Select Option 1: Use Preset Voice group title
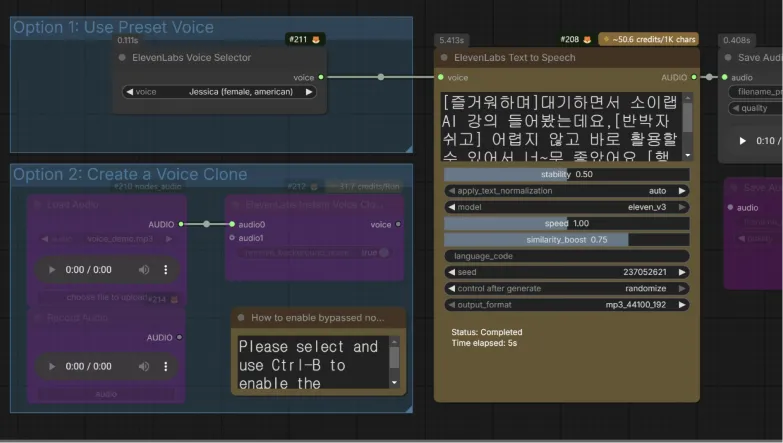The width and height of the screenshot is (783, 443). 113,27
